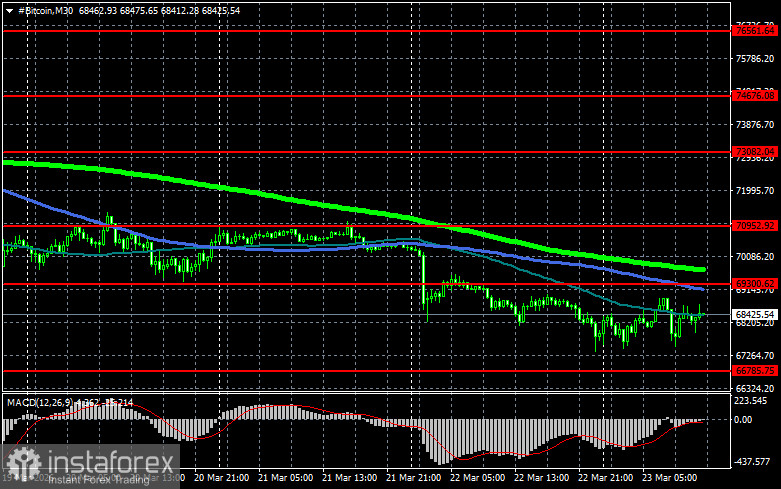Click the 21 Mar 05:00 time label

285,478
